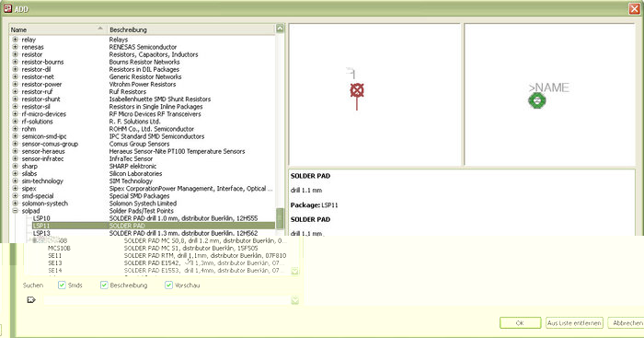Open the search history dropdown arrow
644x338 pixels.
295,300
